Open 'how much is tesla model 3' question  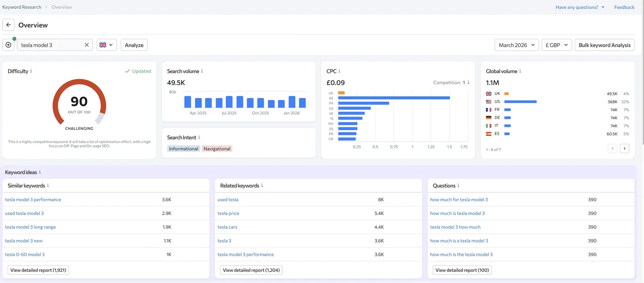pos(457,213)
